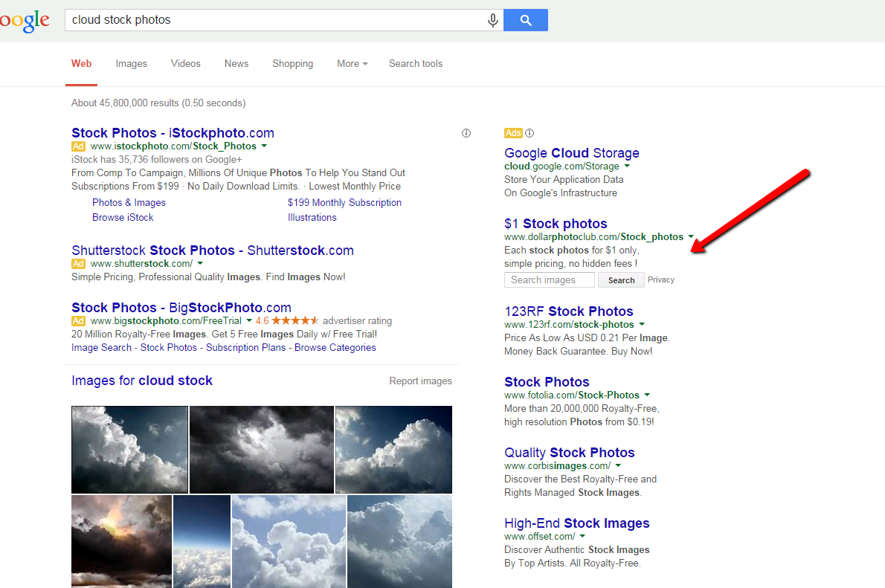This screenshot has width=885, height=588.
Task: Click the BigStockPhoto star rating
Action: (x=295, y=321)
